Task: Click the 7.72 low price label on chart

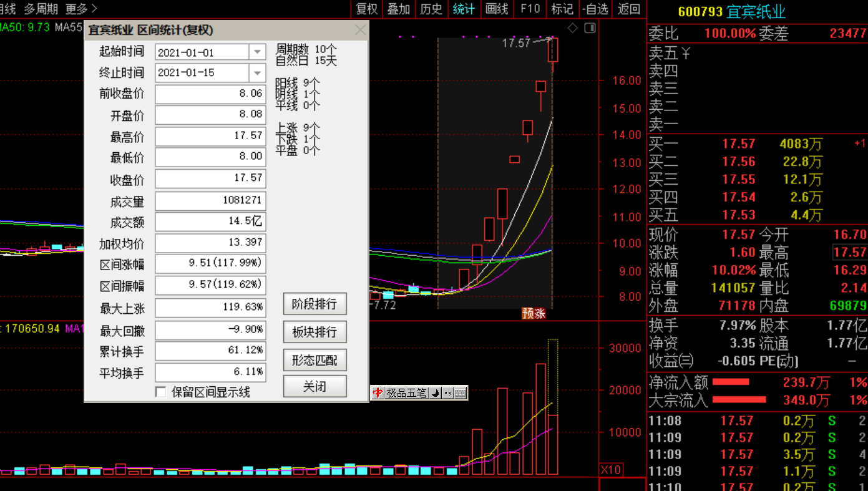Action: 383,306
